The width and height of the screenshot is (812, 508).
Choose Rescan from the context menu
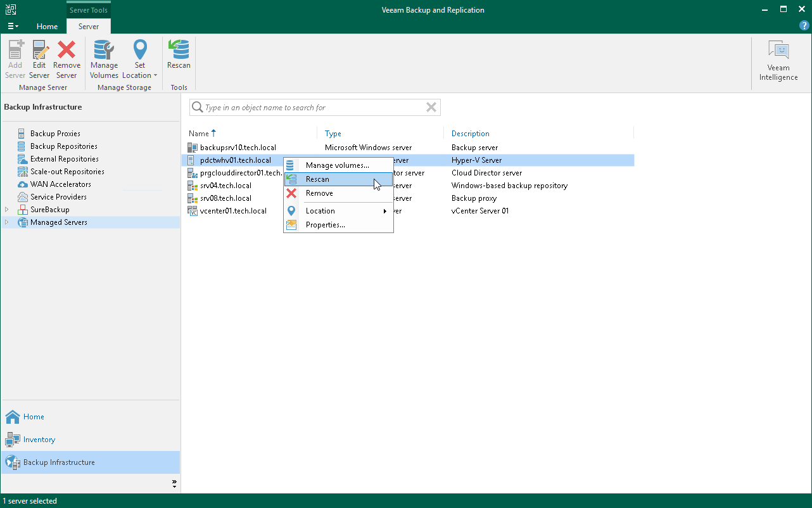[x=317, y=179]
